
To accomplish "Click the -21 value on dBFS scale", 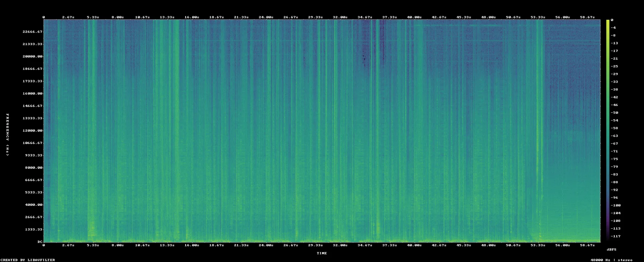I will coord(614,59).
